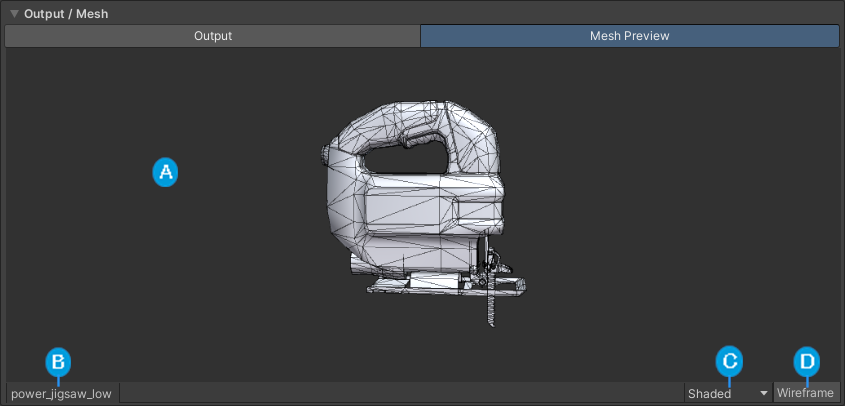Click the blue A annotation marker
Image resolution: width=845 pixels, height=406 pixels.
[x=165, y=172]
